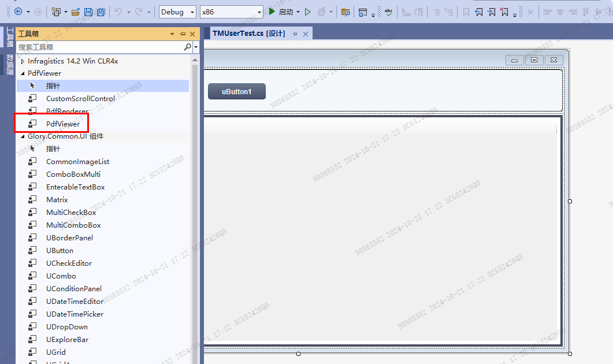This screenshot has width=613, height=364.
Task: Clear all bookmarks icon
Action: 504,12
